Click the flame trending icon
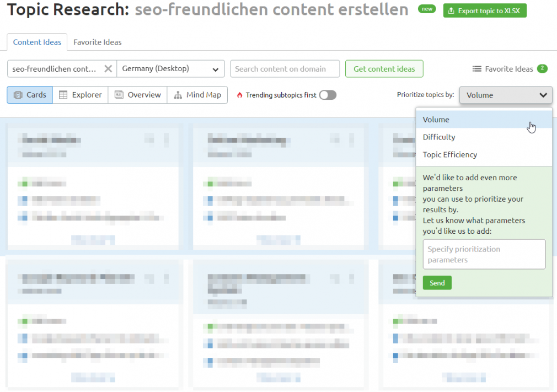Viewport: 557px width, 392px height. [240, 95]
